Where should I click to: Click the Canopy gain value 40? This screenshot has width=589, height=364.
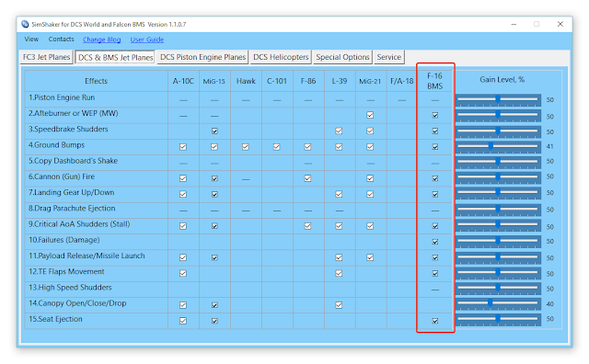(x=550, y=304)
